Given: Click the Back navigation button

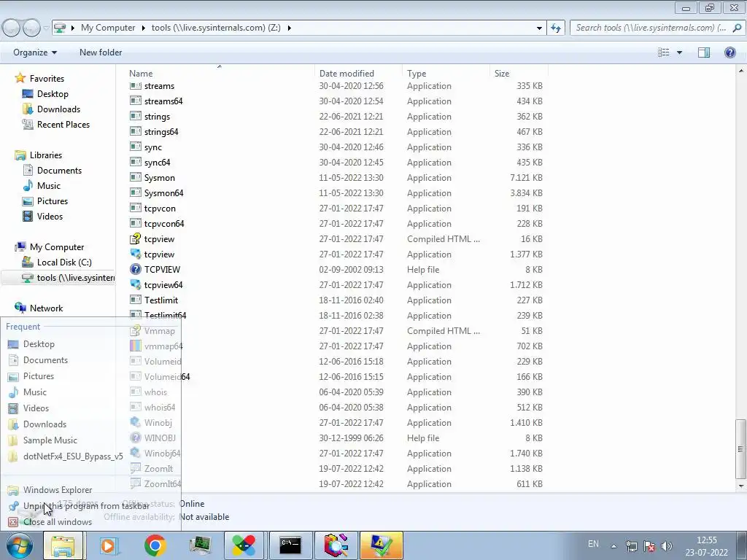Looking at the screenshot, I should click(12, 28).
